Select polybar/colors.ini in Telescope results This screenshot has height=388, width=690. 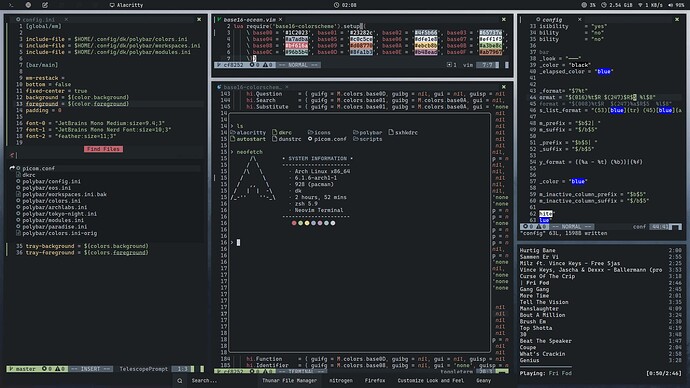51,201
